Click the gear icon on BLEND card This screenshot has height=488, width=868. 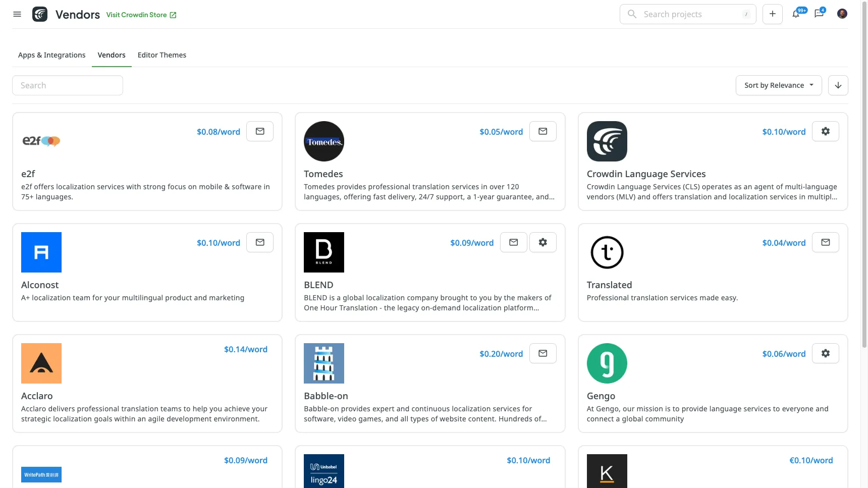point(542,242)
